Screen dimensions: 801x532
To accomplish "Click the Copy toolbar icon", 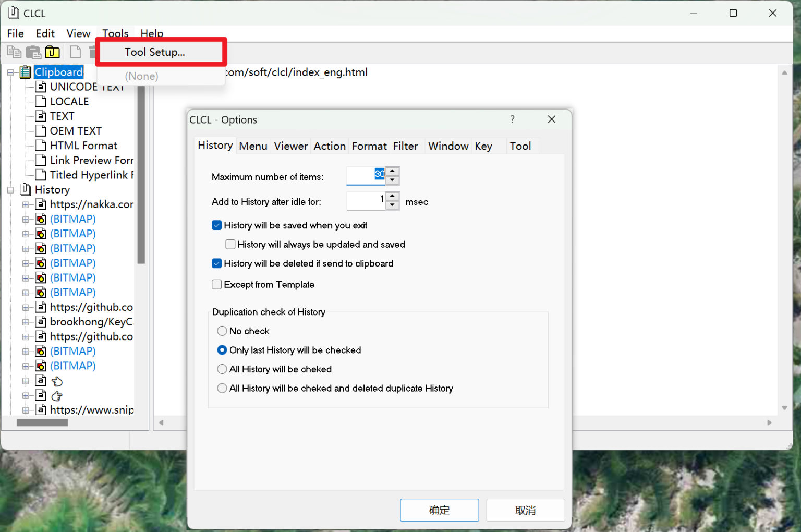I will [x=14, y=52].
